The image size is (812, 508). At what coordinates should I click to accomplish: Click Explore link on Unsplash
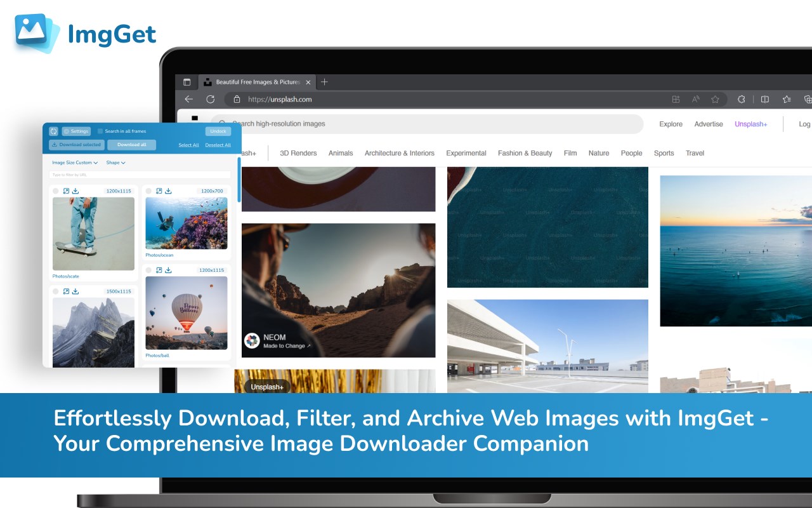coord(671,124)
